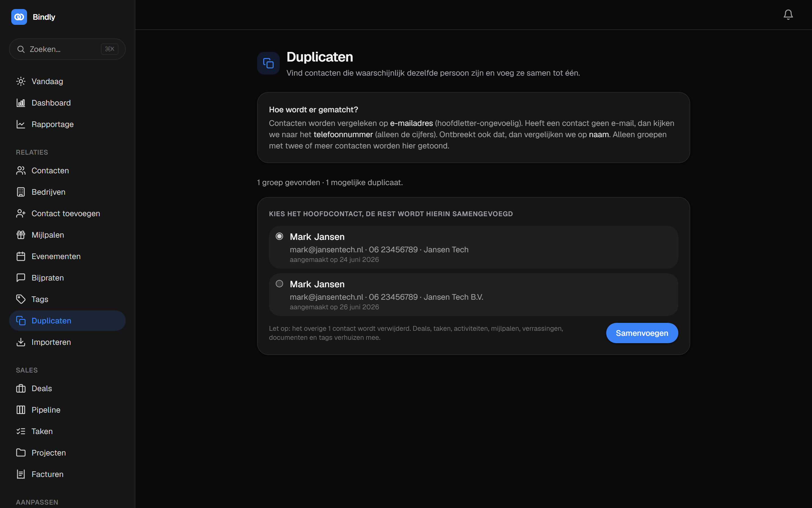Click the Vandaag sun icon
The image size is (812, 508).
(x=21, y=81)
